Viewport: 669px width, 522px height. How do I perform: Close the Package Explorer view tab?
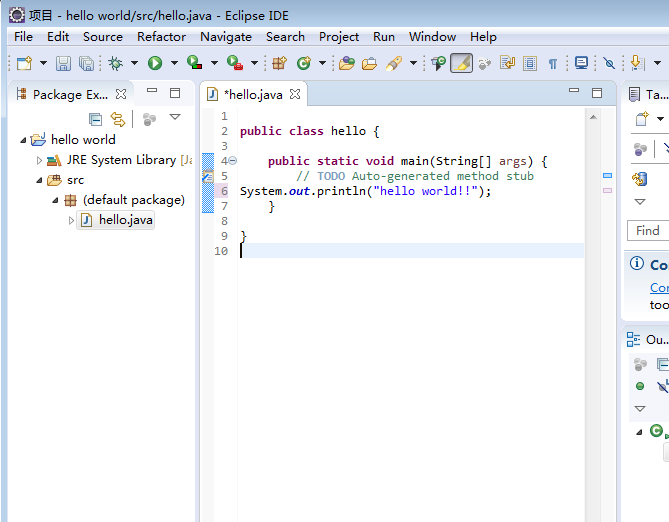tap(121, 94)
